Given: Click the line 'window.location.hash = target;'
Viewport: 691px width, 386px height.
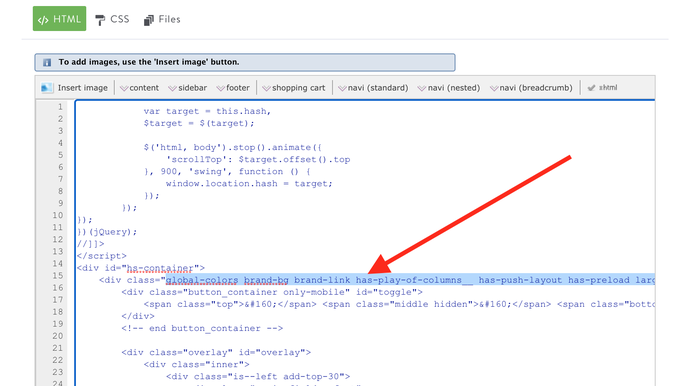Looking at the screenshot, I should 249,184.
